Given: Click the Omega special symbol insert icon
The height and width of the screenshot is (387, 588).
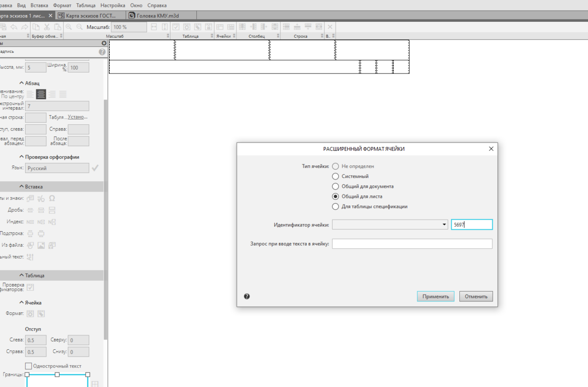Looking at the screenshot, I should click(52, 198).
